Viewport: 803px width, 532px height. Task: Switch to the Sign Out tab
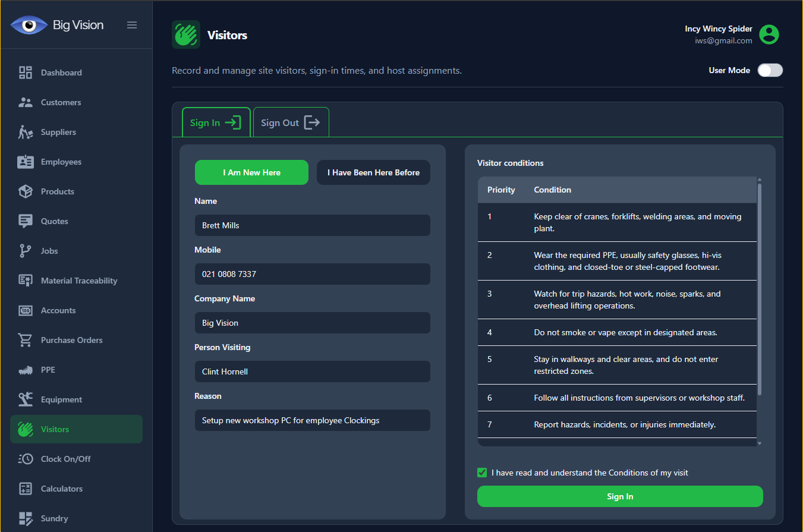291,122
